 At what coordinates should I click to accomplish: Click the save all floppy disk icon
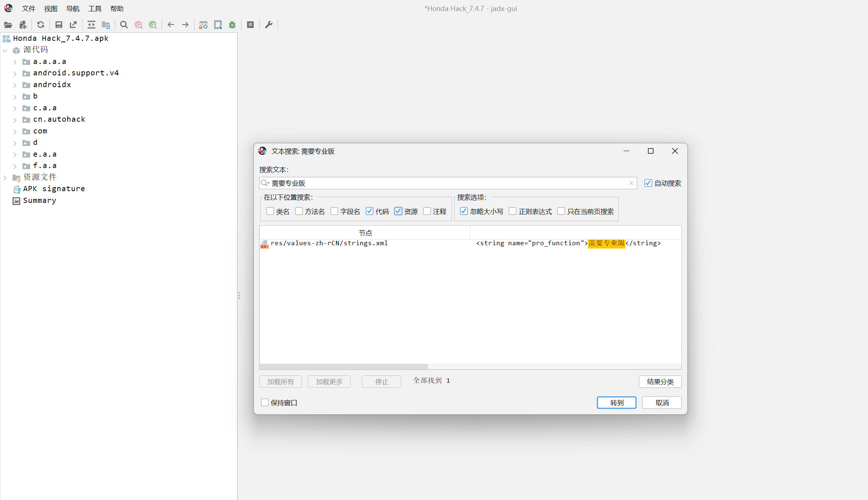click(x=59, y=25)
